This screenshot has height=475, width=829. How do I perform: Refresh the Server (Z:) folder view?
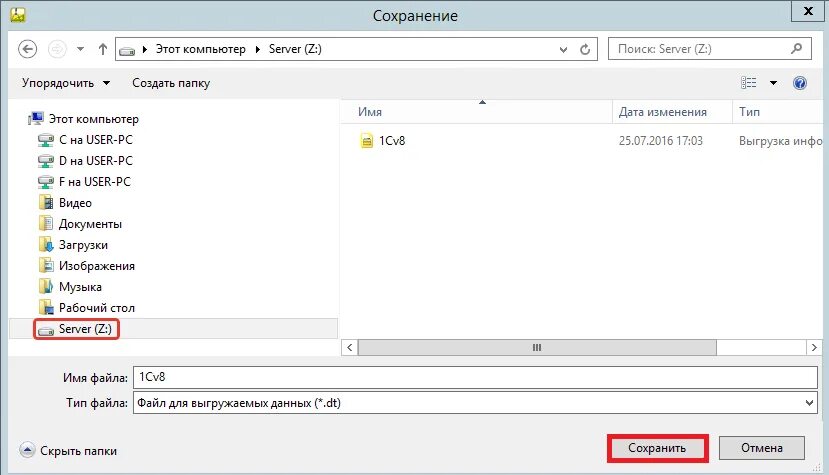click(x=585, y=49)
